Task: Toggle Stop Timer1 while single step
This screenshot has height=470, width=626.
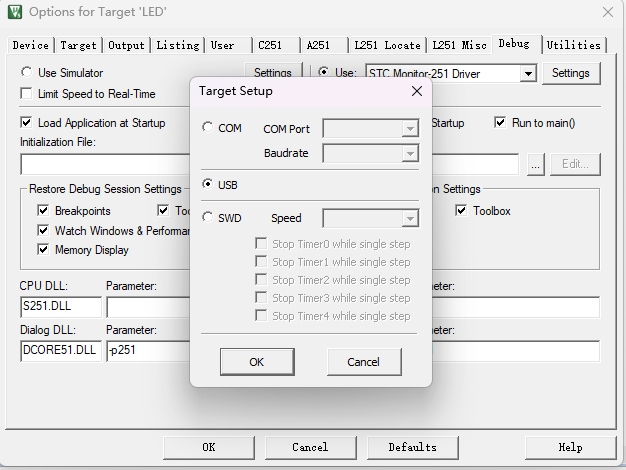Action: 261,262
